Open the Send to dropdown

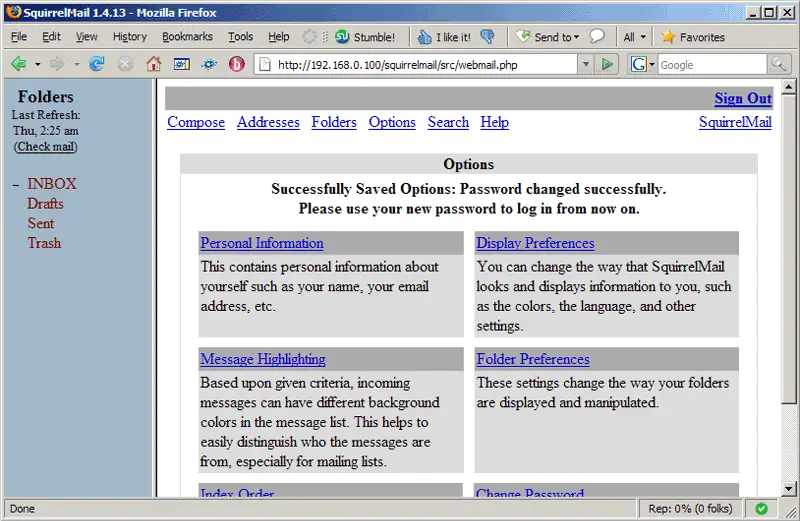pyautogui.click(x=549, y=37)
